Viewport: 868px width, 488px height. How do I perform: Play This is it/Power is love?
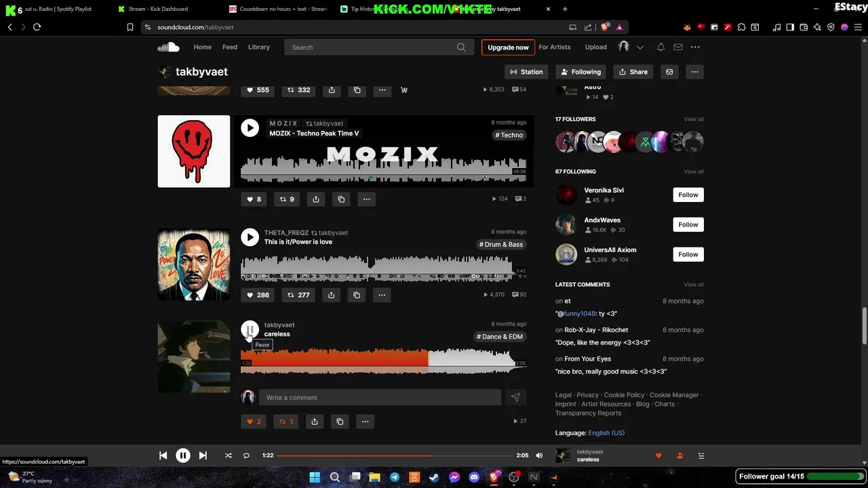pos(250,237)
